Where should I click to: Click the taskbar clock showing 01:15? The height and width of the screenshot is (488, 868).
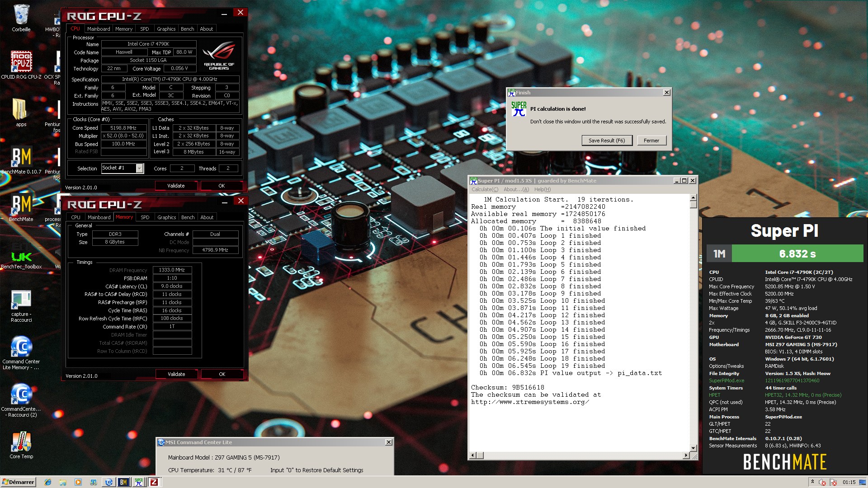(849, 482)
